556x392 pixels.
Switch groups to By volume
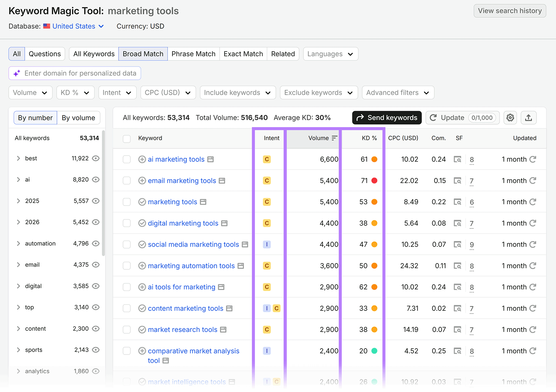(79, 118)
